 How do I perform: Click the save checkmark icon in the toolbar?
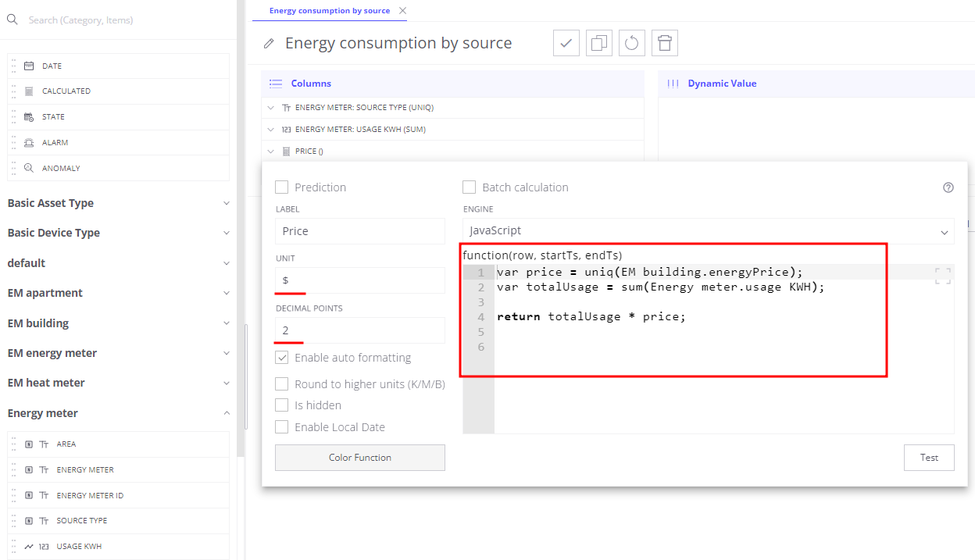click(x=566, y=43)
